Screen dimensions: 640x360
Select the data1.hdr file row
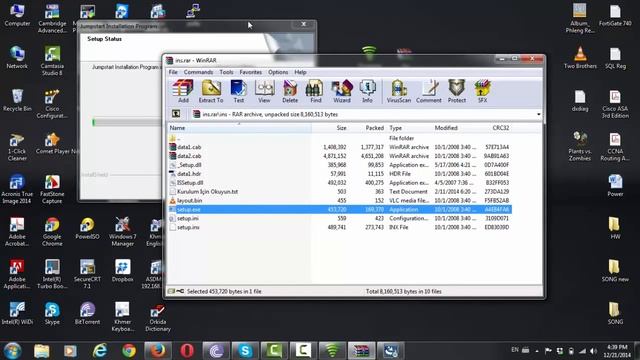tap(340, 174)
